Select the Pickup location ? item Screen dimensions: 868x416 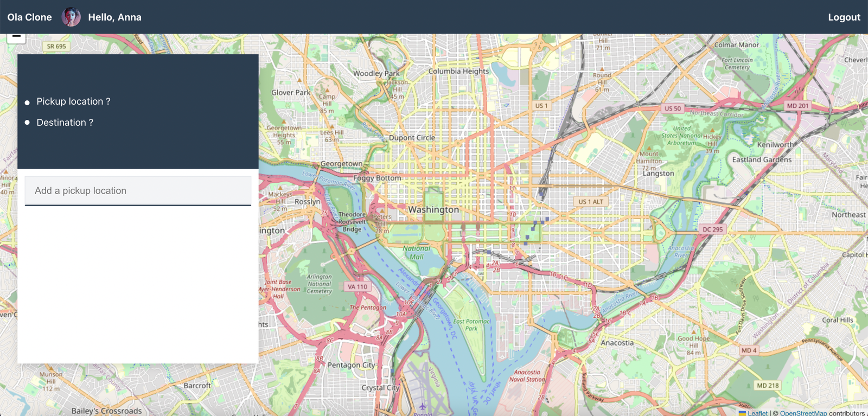73,101
